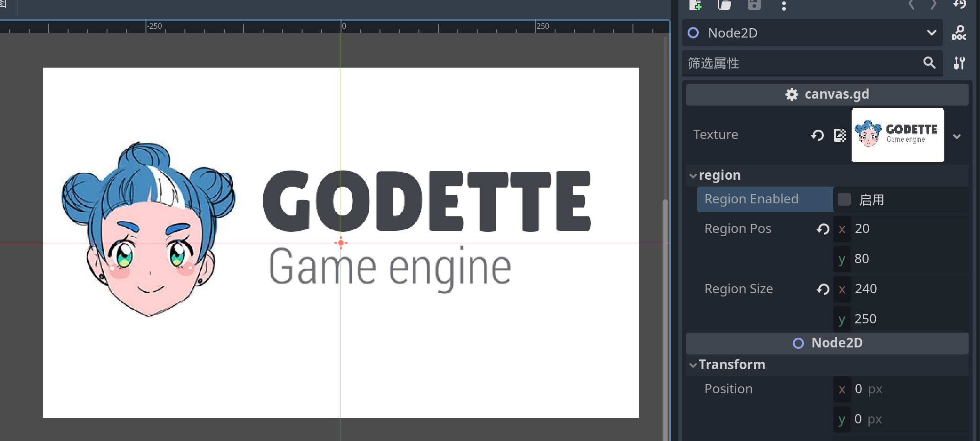Open the inspector extra options menu
Screen dimensions: 980x441
tap(784, 6)
